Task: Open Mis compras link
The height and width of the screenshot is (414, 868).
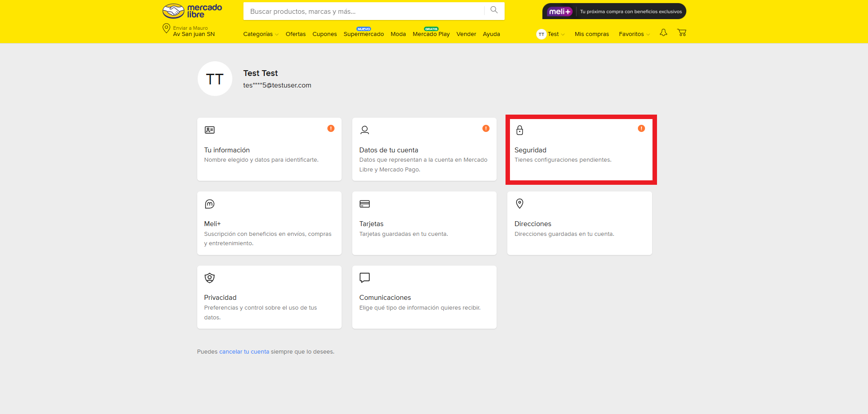Action: click(591, 34)
